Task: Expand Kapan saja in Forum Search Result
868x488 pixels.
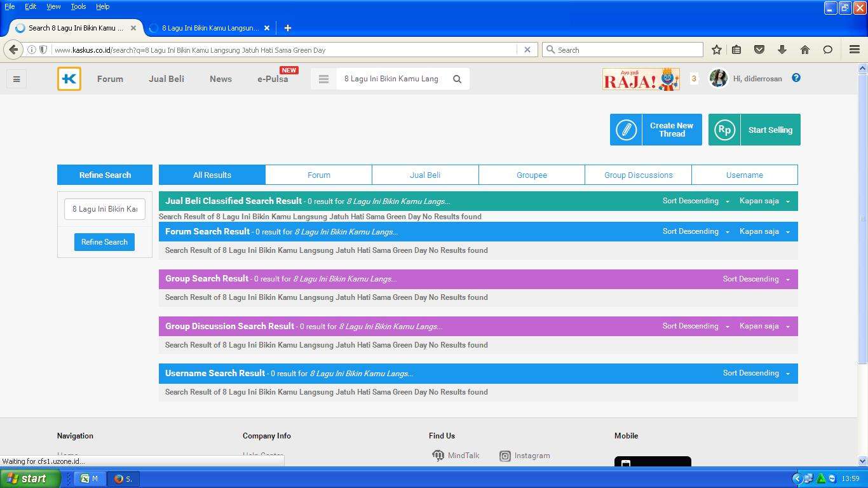Action: click(764, 231)
